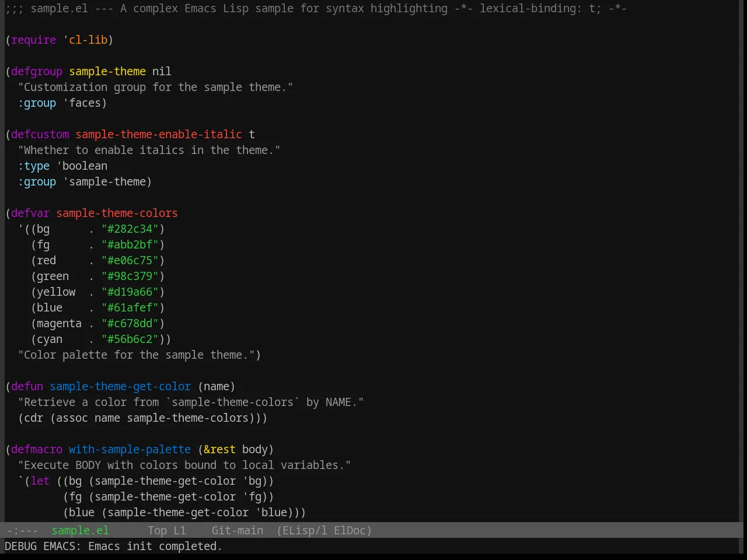Click the with-sample-palette macro name
This screenshot has height=560, width=747.
click(x=130, y=449)
